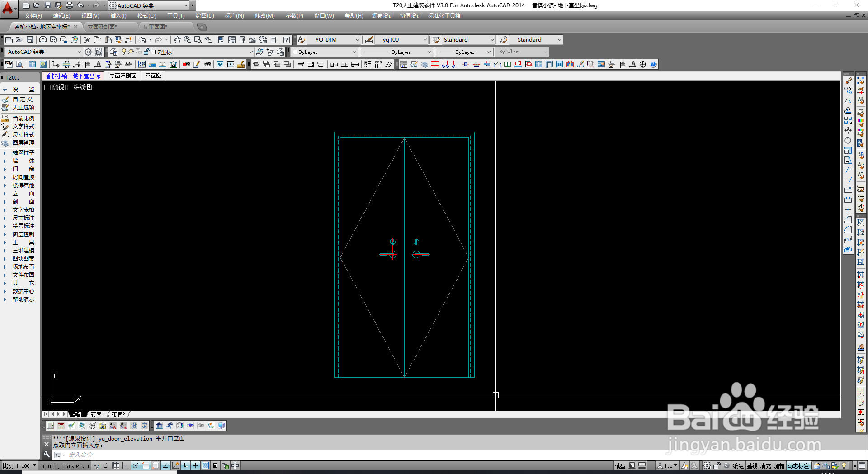This screenshot has width=868, height=474.
Task: Toggle Ortho mode in status bar
Action: 126,465
